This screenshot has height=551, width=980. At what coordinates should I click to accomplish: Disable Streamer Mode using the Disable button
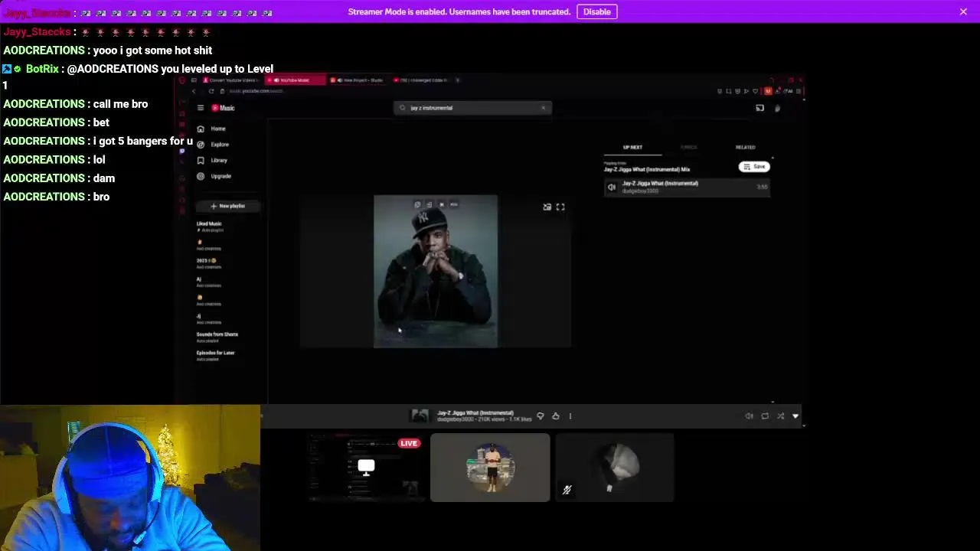click(x=596, y=11)
